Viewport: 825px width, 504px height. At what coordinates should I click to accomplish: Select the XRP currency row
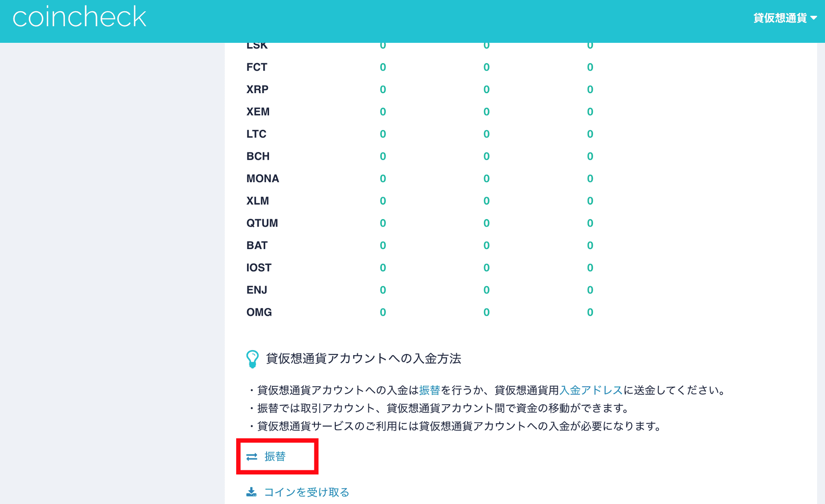click(258, 89)
